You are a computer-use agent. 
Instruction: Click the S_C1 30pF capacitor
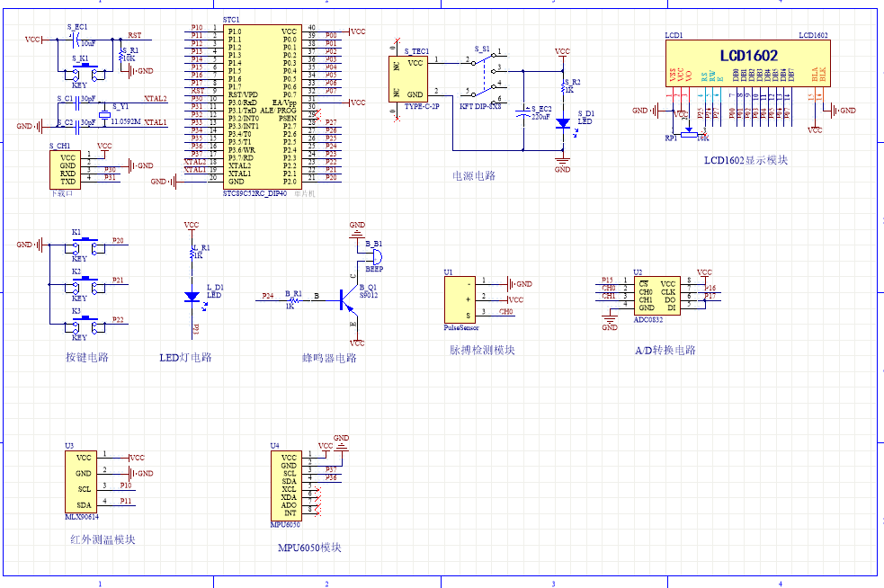click(x=76, y=103)
